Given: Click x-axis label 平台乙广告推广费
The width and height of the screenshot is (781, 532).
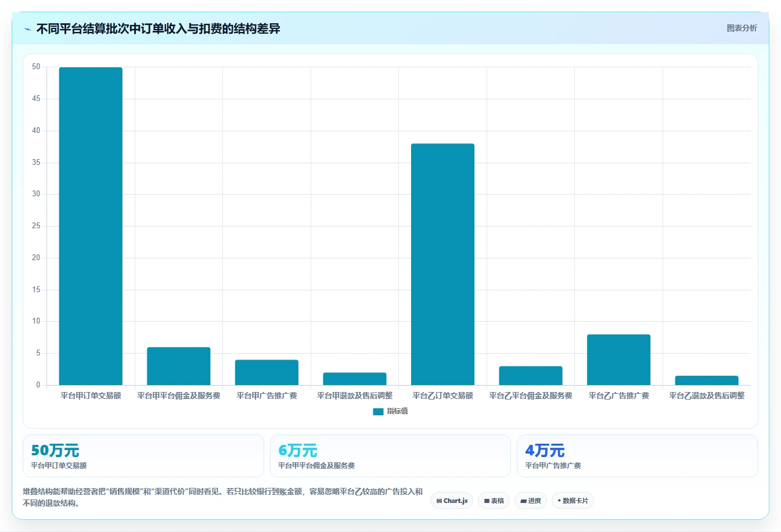Looking at the screenshot, I should click(x=618, y=396).
